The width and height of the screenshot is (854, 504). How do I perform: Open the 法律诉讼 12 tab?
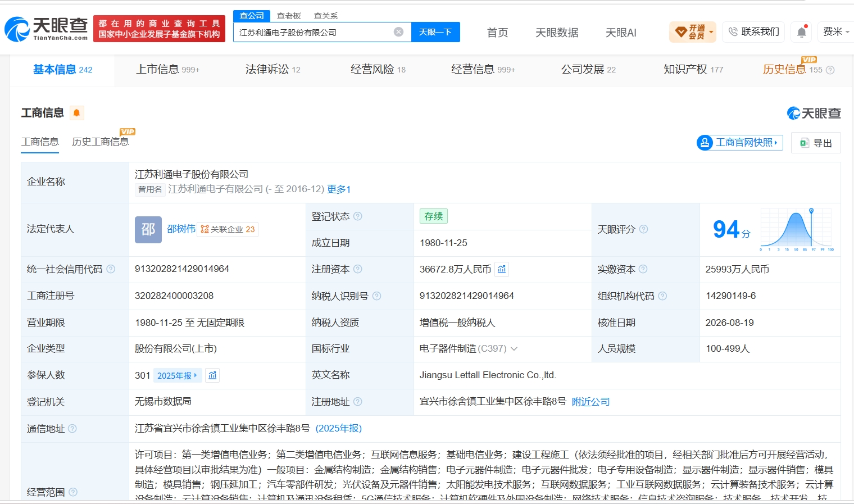[x=272, y=70]
